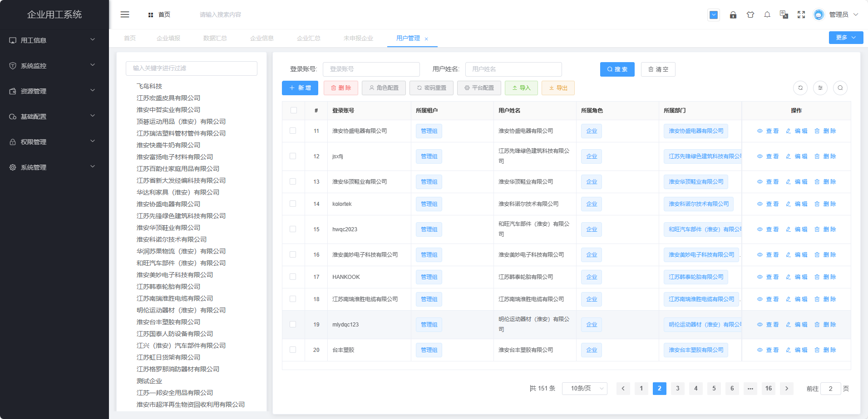Image resolution: width=868 pixels, height=419 pixels.
Task: Select the checkbox for row 14
Action: point(293,204)
